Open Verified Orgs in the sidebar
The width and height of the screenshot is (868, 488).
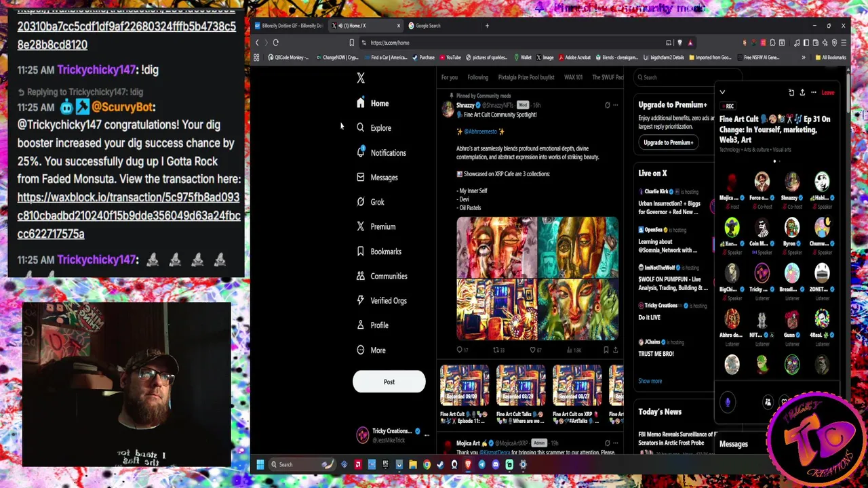(x=381, y=300)
